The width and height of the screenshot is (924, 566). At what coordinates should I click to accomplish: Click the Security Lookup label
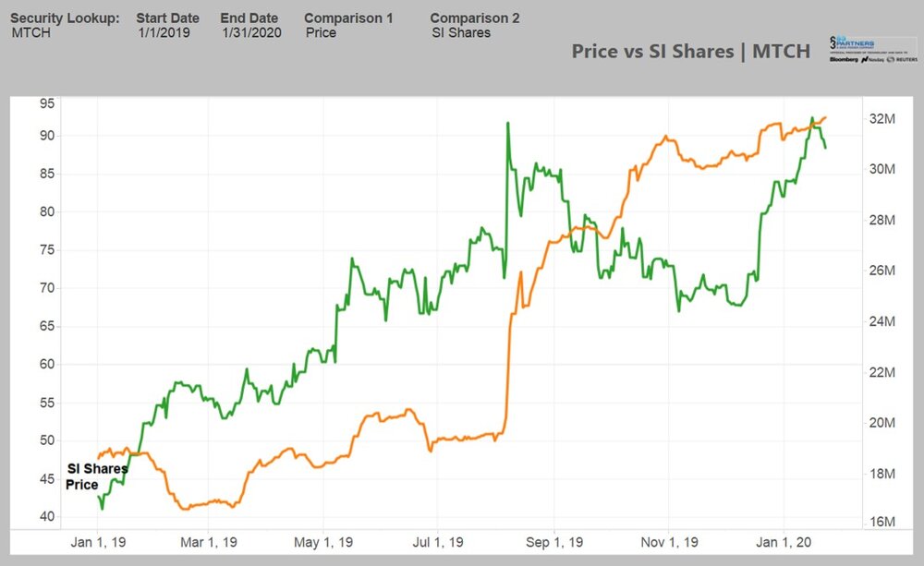pyautogui.click(x=65, y=18)
